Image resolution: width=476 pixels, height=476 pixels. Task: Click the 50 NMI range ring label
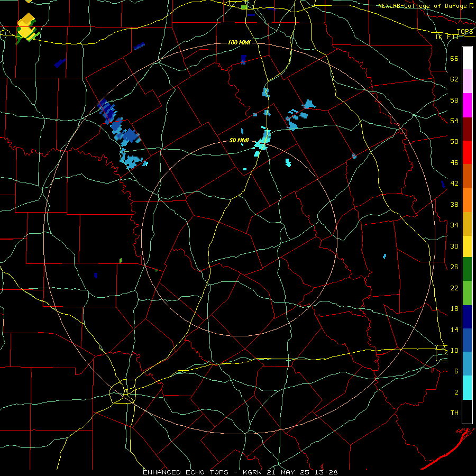(x=239, y=140)
